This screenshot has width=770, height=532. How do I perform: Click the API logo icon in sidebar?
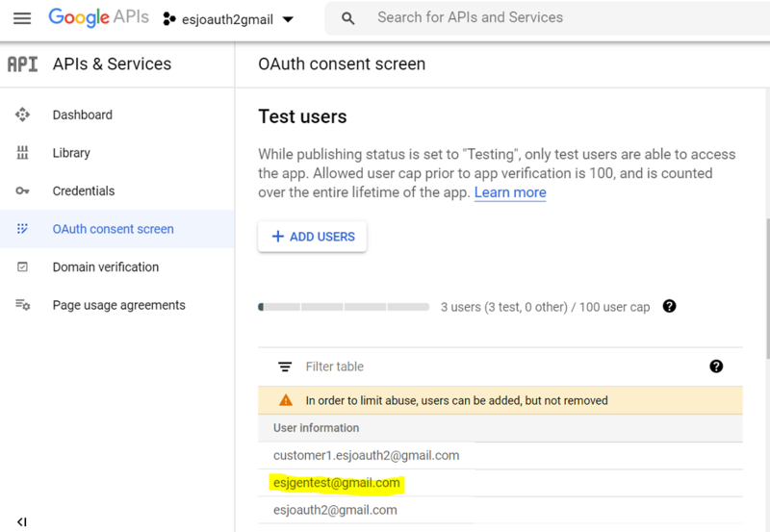point(22,64)
